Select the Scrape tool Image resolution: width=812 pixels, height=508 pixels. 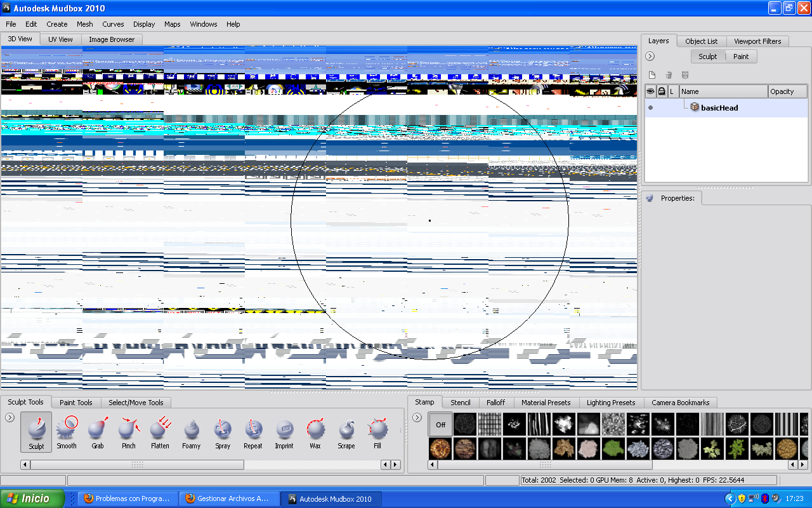point(346,432)
